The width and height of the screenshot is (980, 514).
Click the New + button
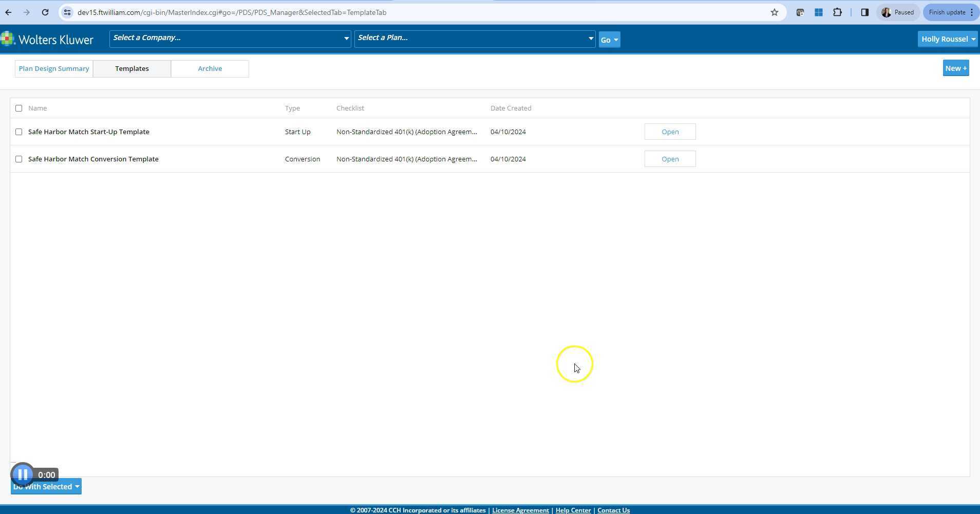955,67
